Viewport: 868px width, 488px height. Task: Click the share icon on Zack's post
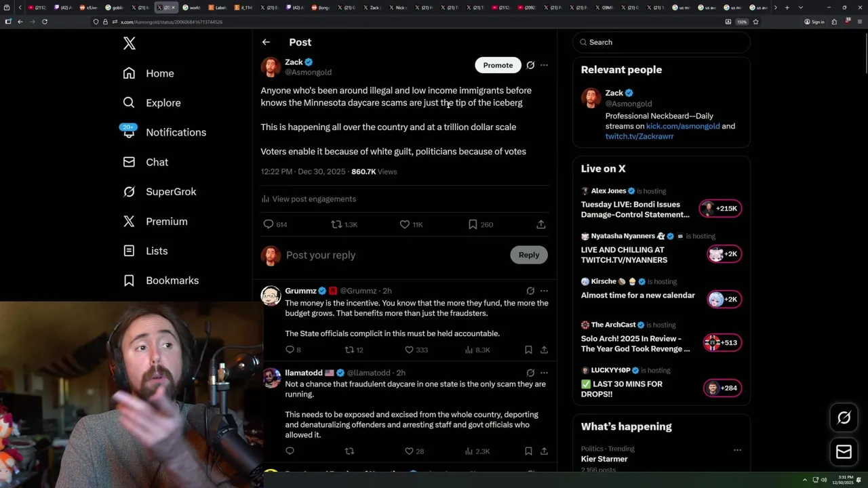click(x=541, y=224)
